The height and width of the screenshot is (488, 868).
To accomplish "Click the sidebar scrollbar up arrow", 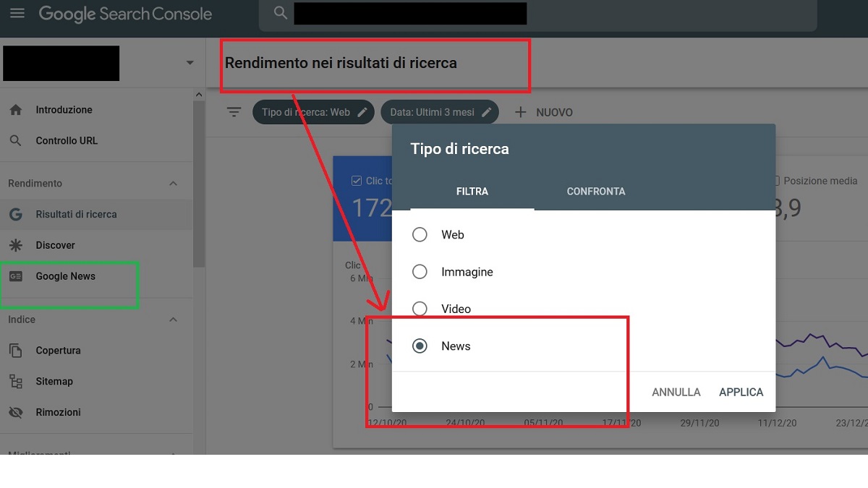I will pyautogui.click(x=200, y=94).
